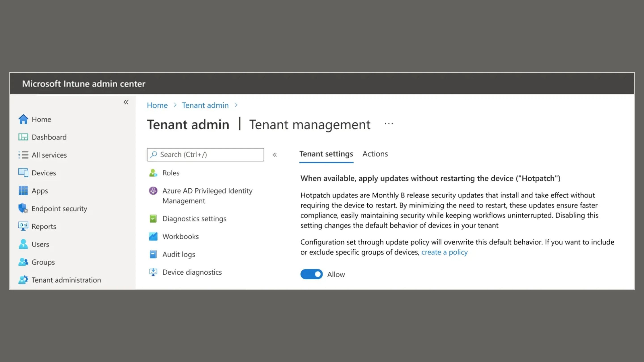Switch to the Actions tab

coord(375,154)
